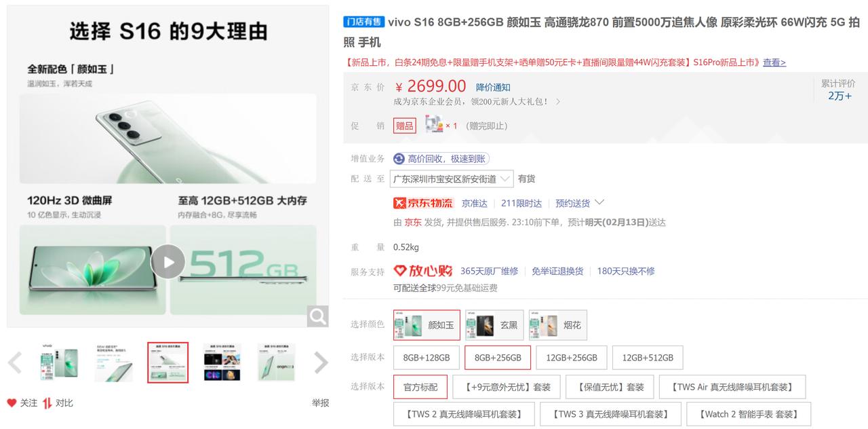Click 180天只换不修 service link
This screenshot has height=429, width=868.
tap(626, 271)
